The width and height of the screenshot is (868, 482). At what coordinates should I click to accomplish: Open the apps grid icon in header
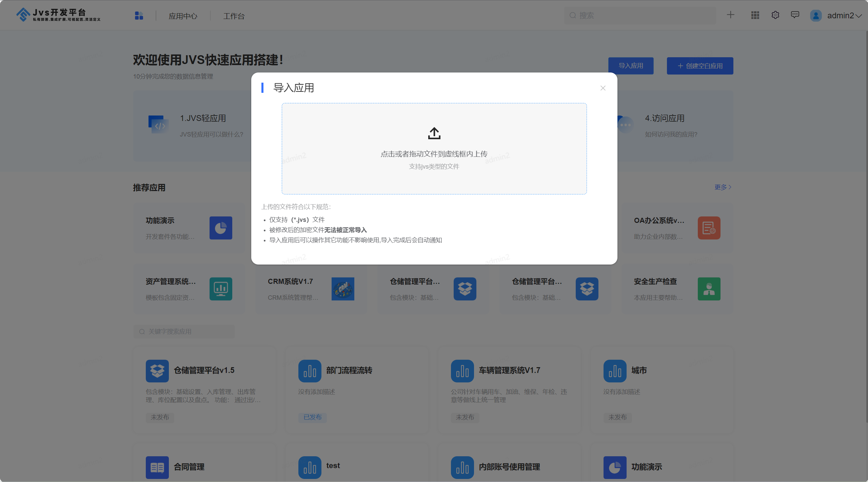point(755,15)
